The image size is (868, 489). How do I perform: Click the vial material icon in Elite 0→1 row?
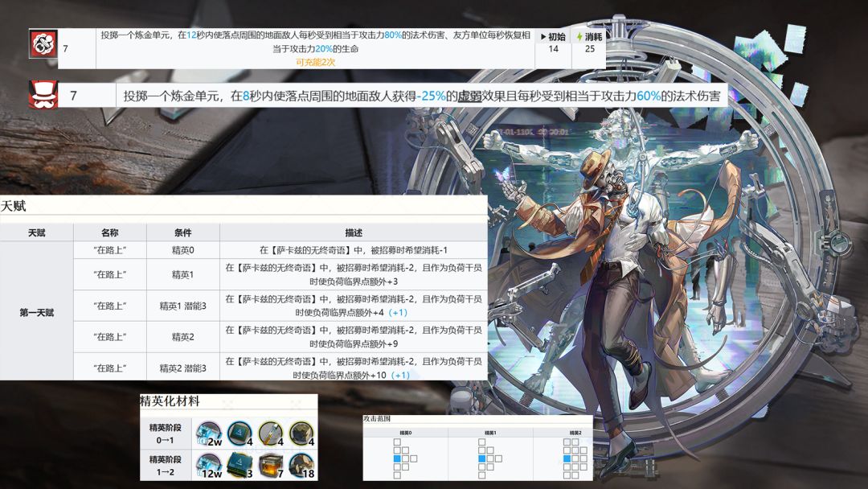272,434
